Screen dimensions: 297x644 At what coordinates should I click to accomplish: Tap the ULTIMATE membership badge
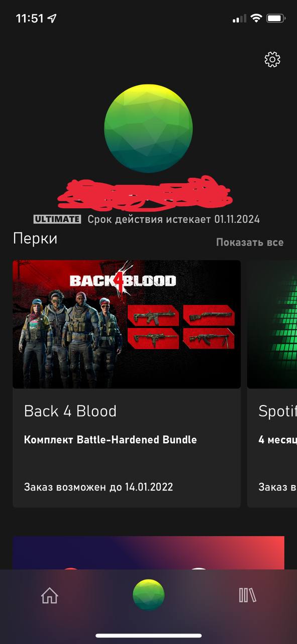pyautogui.click(x=57, y=219)
